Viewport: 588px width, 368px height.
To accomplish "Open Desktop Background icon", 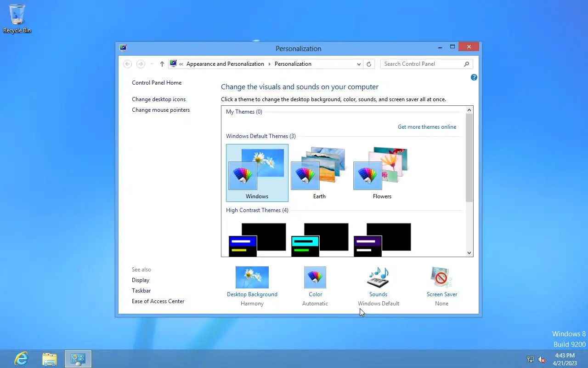I will [252, 277].
